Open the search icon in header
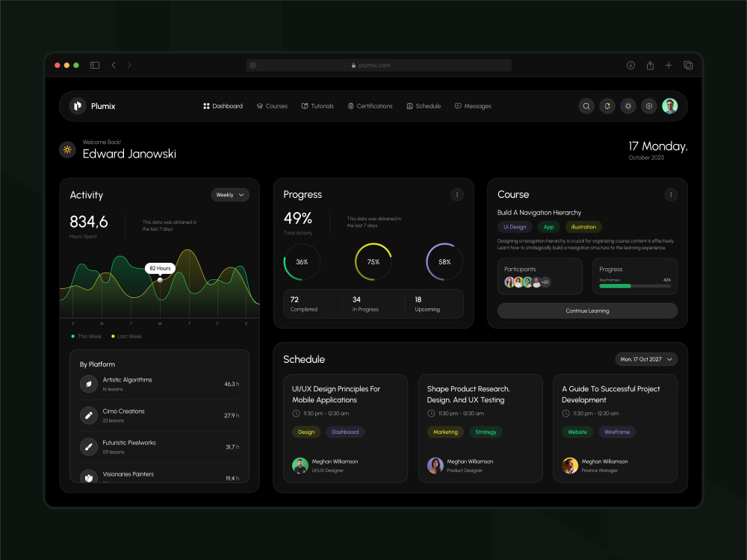 (586, 106)
